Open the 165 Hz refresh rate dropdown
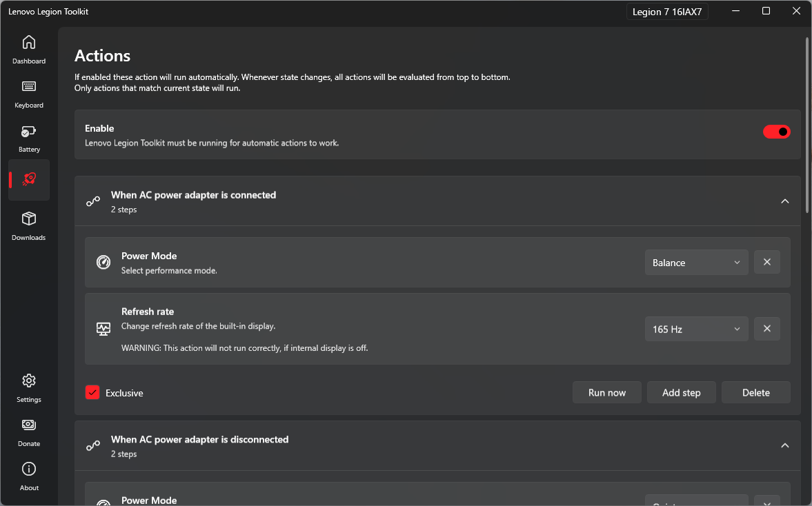812x506 pixels. tap(697, 329)
